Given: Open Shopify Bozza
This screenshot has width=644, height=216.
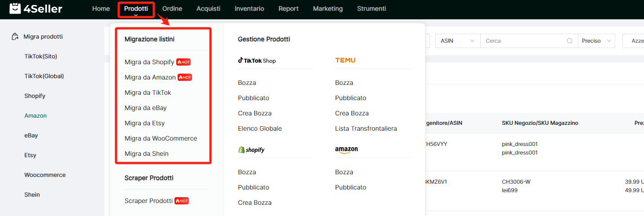Looking at the screenshot, I should (x=247, y=172).
